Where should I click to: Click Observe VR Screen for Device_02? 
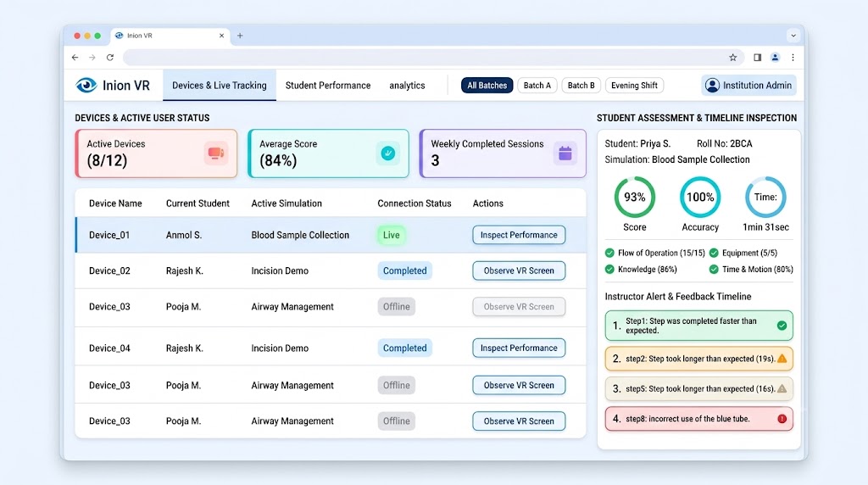[x=519, y=270]
